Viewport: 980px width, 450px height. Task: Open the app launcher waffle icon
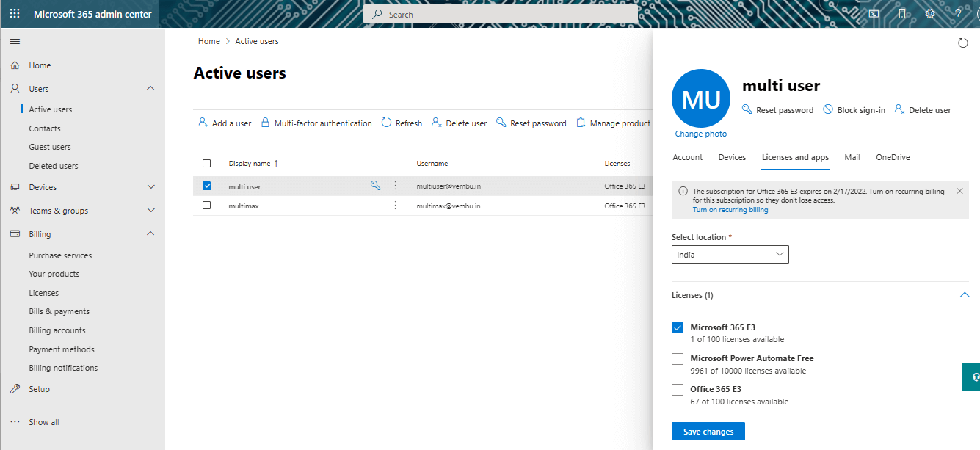15,14
